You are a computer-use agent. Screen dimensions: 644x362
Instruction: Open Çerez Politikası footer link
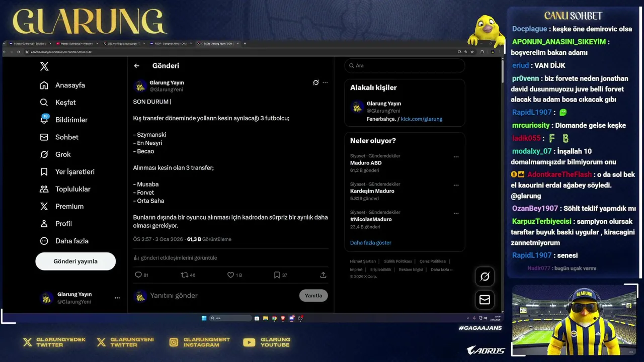[x=433, y=261]
